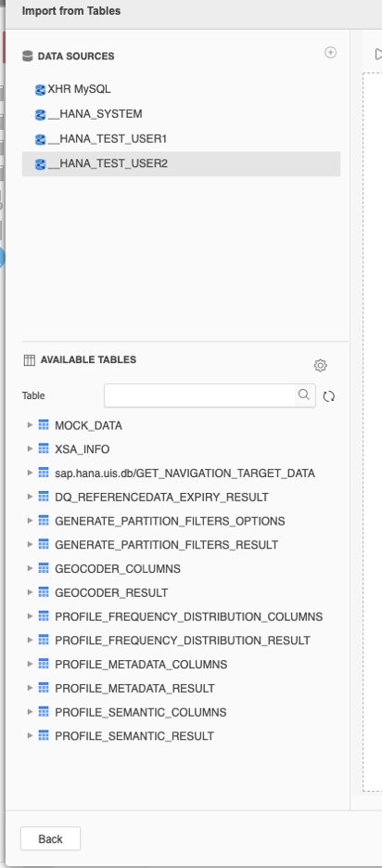Image resolution: width=382 pixels, height=868 pixels.
Task: Refresh the available tables list
Action: [x=329, y=396]
